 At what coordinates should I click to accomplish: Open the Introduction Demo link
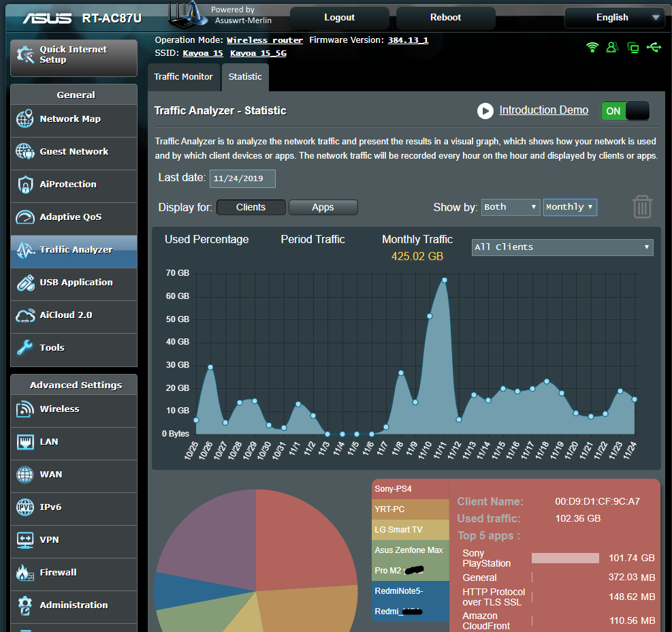pos(543,110)
